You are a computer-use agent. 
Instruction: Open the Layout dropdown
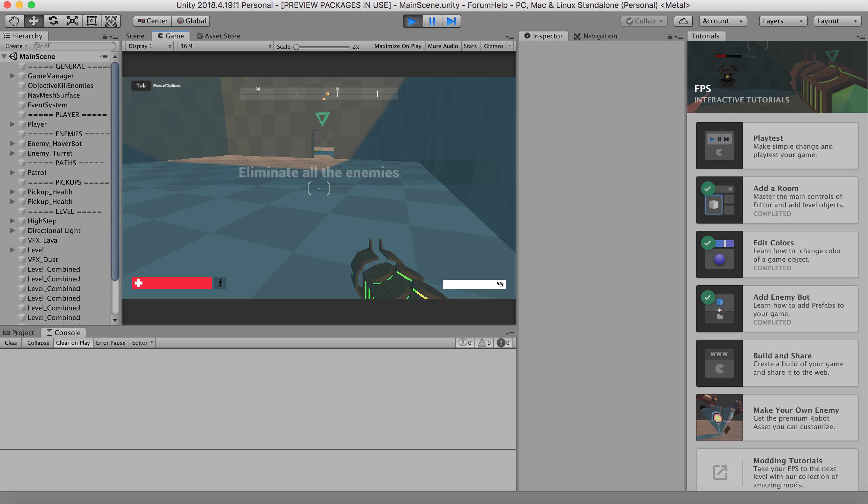point(837,21)
